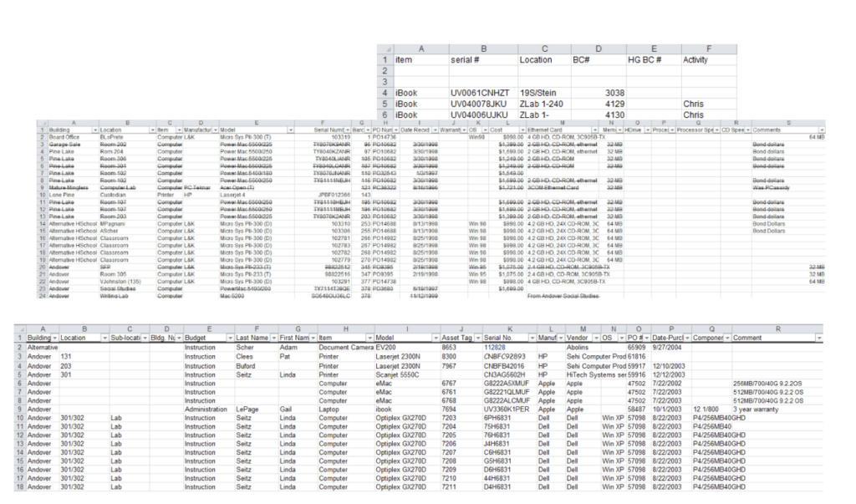Select the 'Document Camera' item cell
The width and height of the screenshot is (856, 504).
[x=345, y=348]
